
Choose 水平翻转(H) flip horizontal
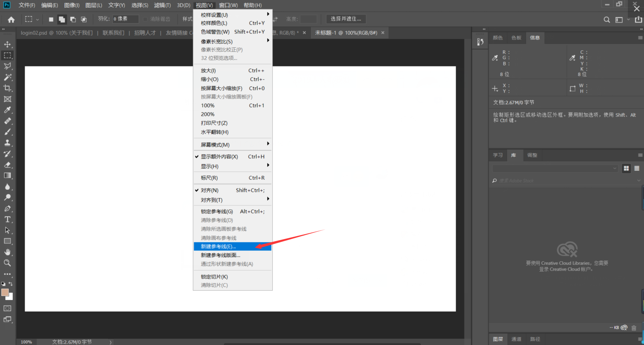233,132
